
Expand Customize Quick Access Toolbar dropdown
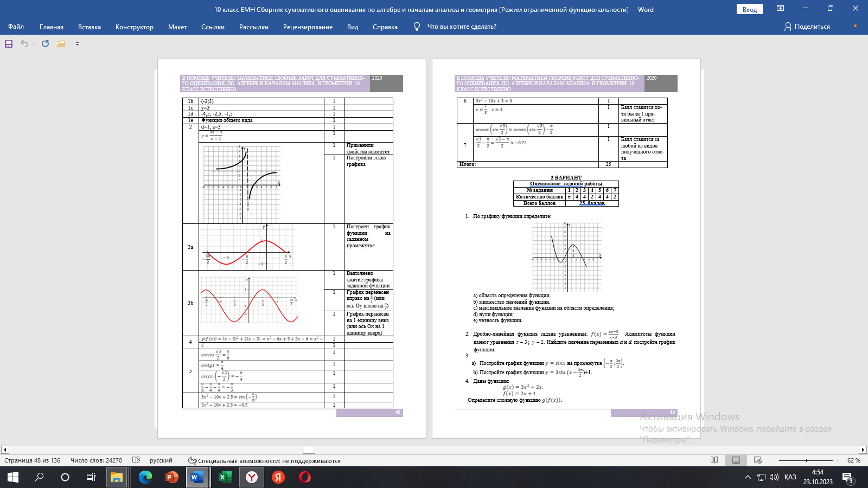pyautogui.click(x=77, y=44)
